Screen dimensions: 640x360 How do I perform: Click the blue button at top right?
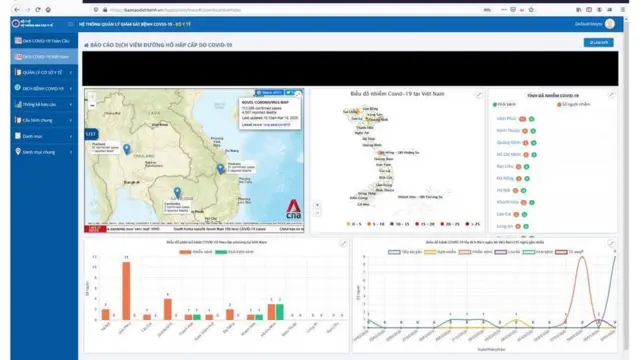(598, 42)
